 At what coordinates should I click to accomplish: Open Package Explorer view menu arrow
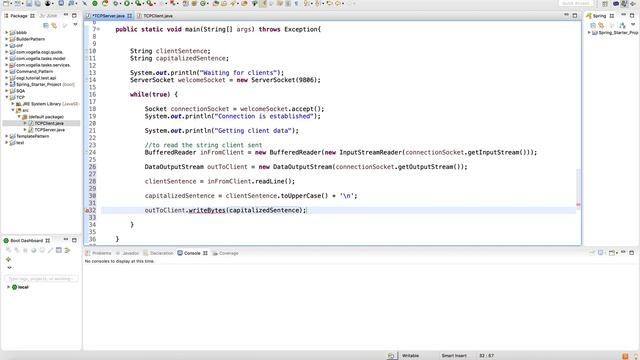click(x=75, y=25)
